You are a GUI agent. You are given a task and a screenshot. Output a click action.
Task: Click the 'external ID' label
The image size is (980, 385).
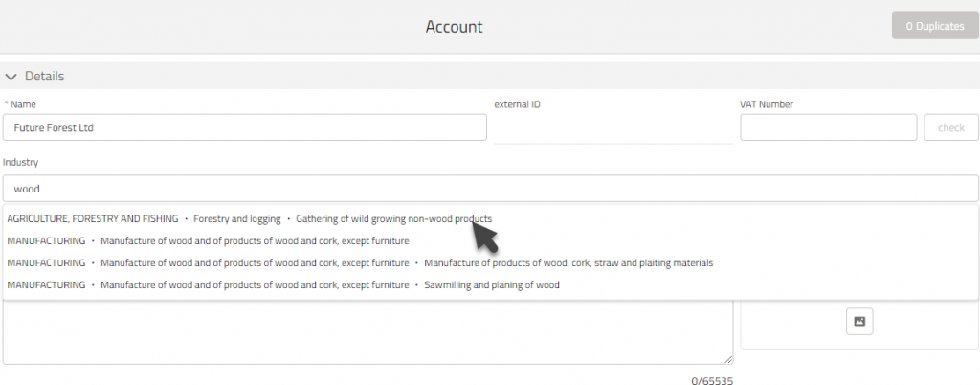pos(517,104)
